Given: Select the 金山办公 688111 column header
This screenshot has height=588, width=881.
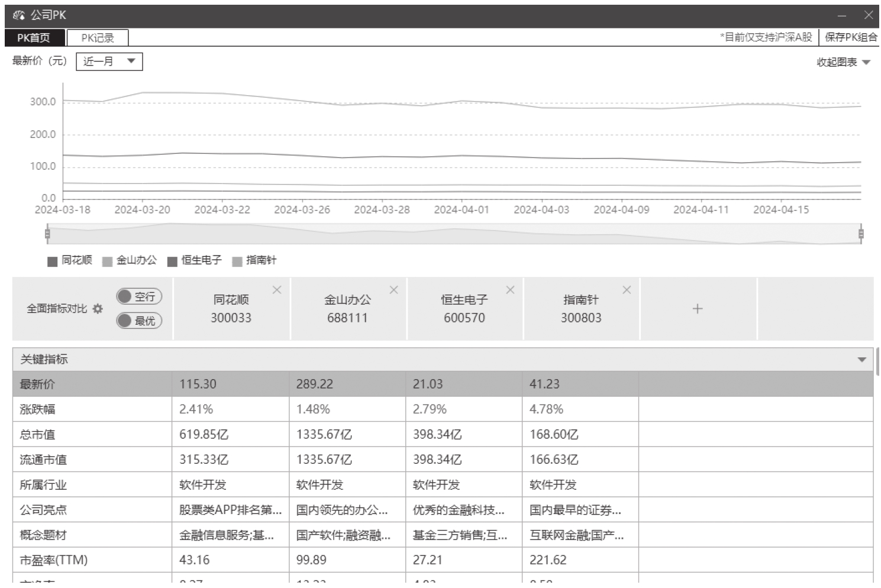Looking at the screenshot, I should pyautogui.click(x=348, y=309).
